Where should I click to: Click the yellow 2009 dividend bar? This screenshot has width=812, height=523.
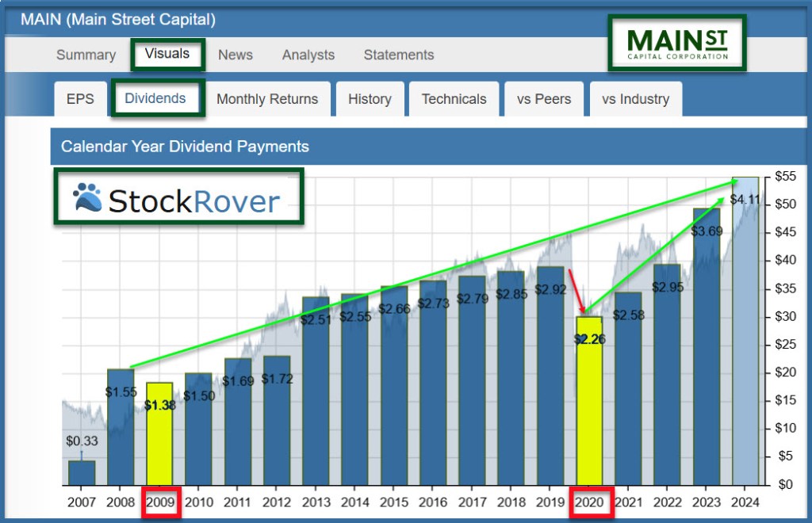coord(159,436)
